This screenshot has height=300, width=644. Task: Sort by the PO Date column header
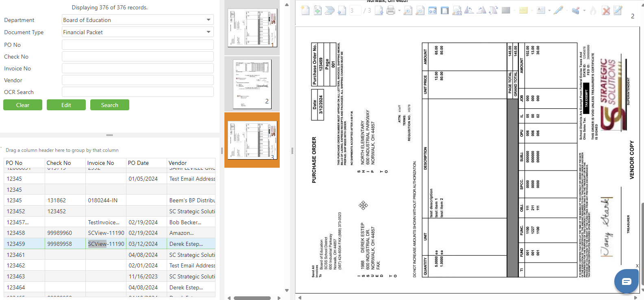[146, 163]
